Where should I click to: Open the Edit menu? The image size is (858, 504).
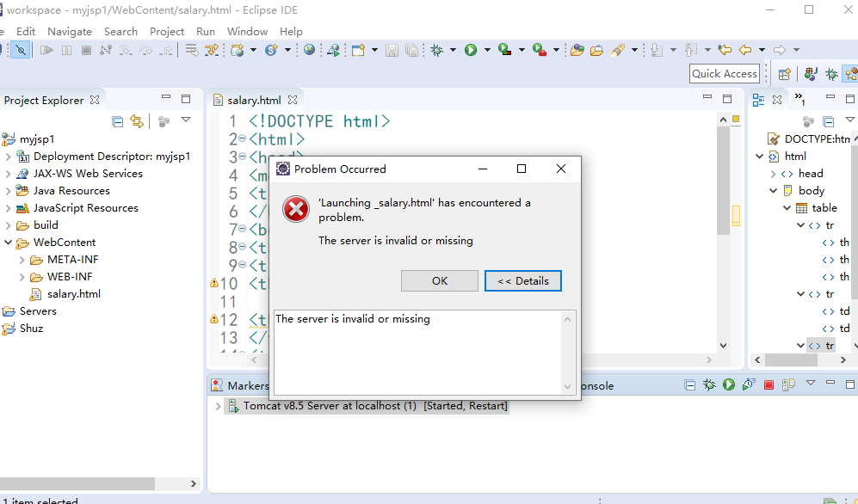[26, 32]
